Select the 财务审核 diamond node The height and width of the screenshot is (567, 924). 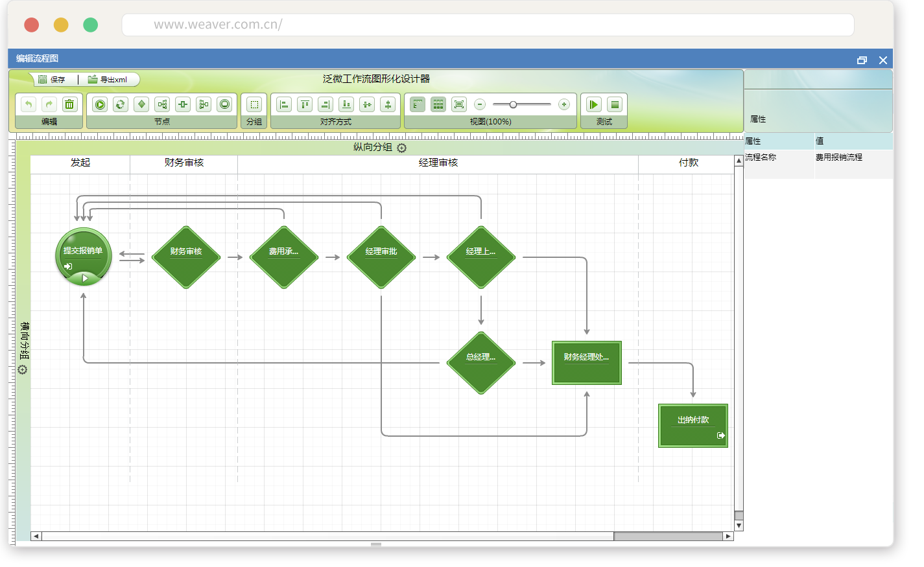click(x=186, y=257)
